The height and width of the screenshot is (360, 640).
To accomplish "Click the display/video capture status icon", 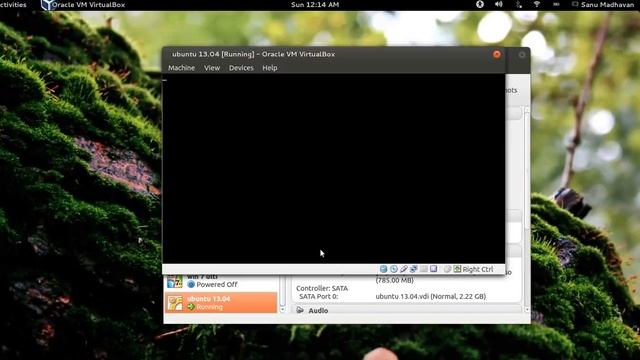I will click(x=433, y=269).
